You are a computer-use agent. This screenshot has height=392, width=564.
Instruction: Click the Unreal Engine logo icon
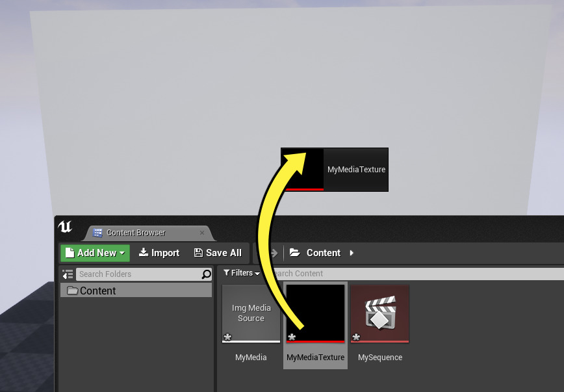point(65,227)
